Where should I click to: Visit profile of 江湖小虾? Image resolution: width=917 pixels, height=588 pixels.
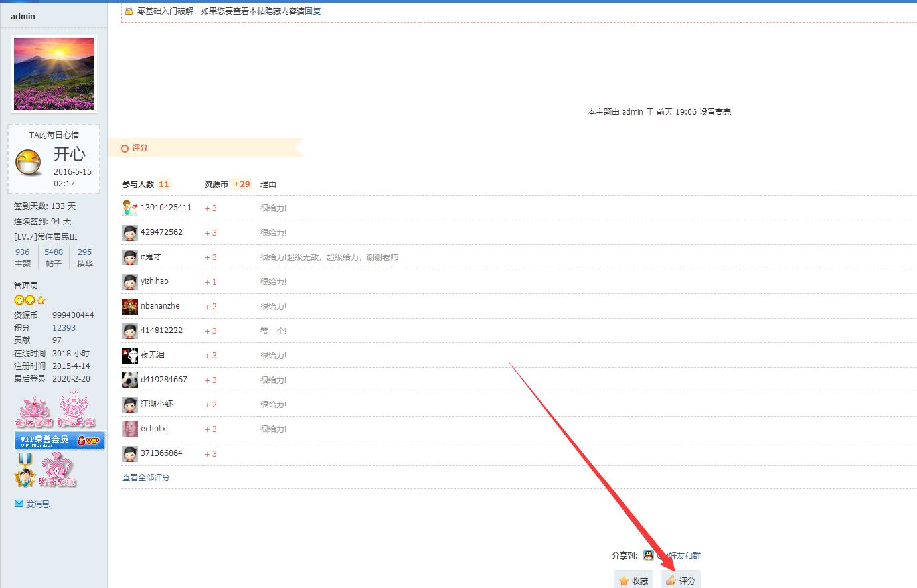click(157, 404)
